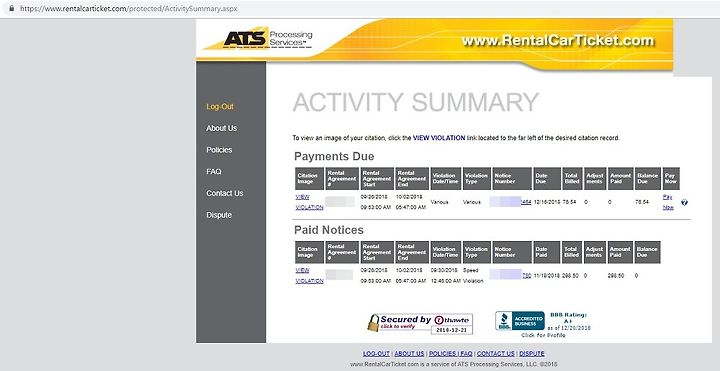Click the 11/19/2018 date paid cell
Image resolution: width=720 pixels, height=371 pixels.
pyautogui.click(x=547, y=275)
